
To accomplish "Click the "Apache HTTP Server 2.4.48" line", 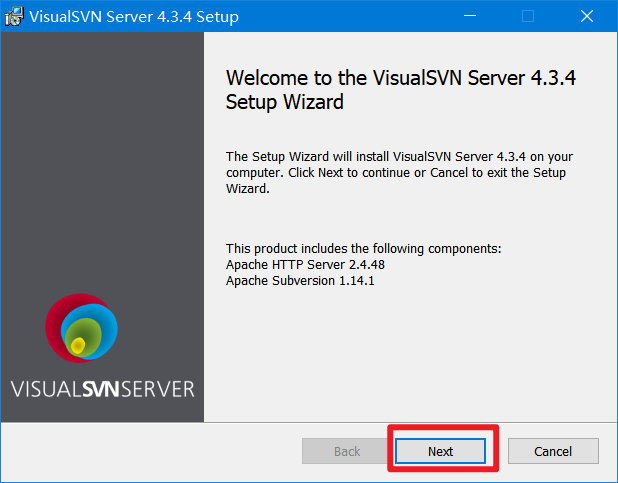I will point(305,265).
